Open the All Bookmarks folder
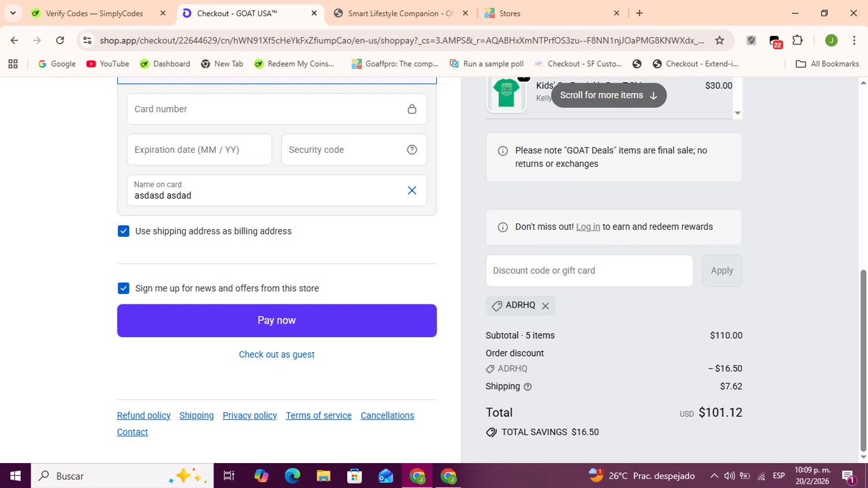868x488 pixels. point(827,64)
